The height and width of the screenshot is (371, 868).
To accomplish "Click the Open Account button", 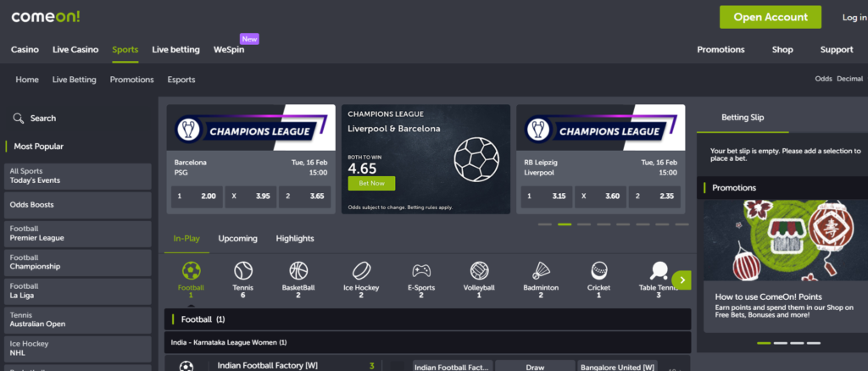I will pyautogui.click(x=771, y=17).
